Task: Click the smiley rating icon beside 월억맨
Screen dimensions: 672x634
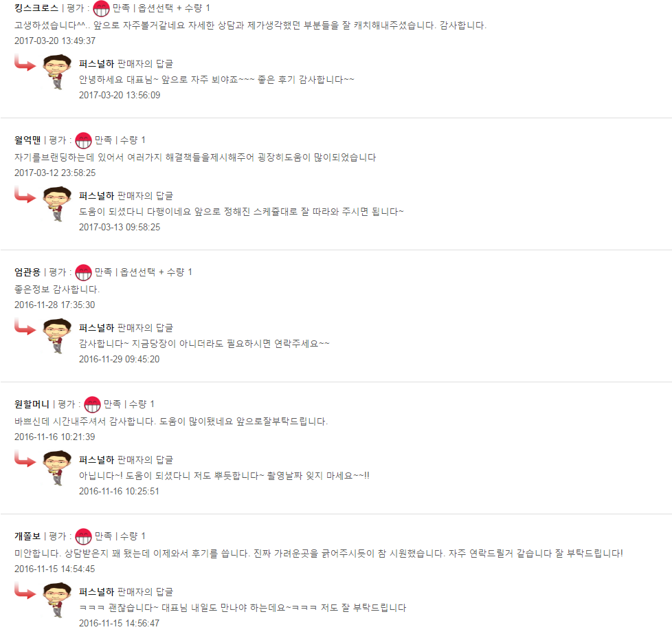Action: click(83, 140)
